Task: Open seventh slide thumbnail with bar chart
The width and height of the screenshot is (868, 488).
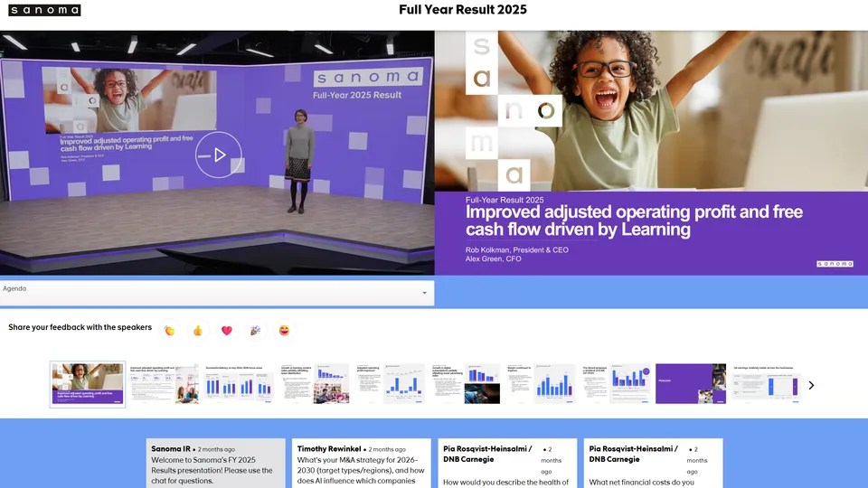Action: (541, 384)
